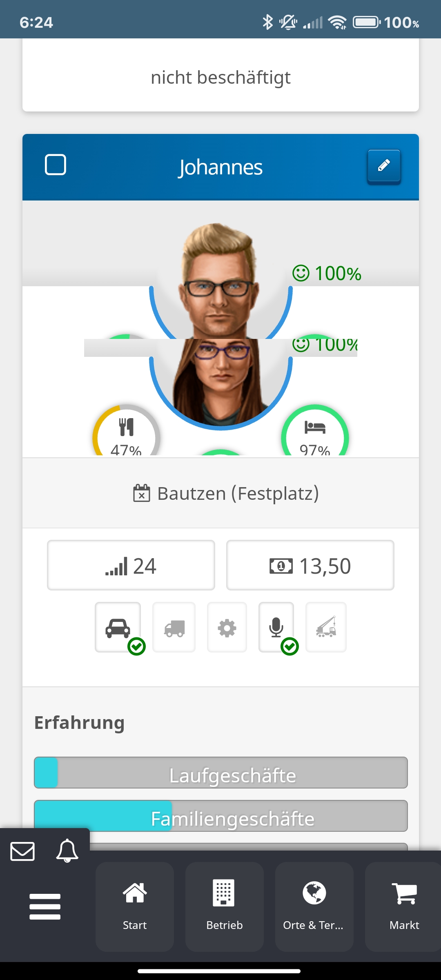Select the gear skill icon
This screenshot has height=980, width=441.
coord(227,627)
